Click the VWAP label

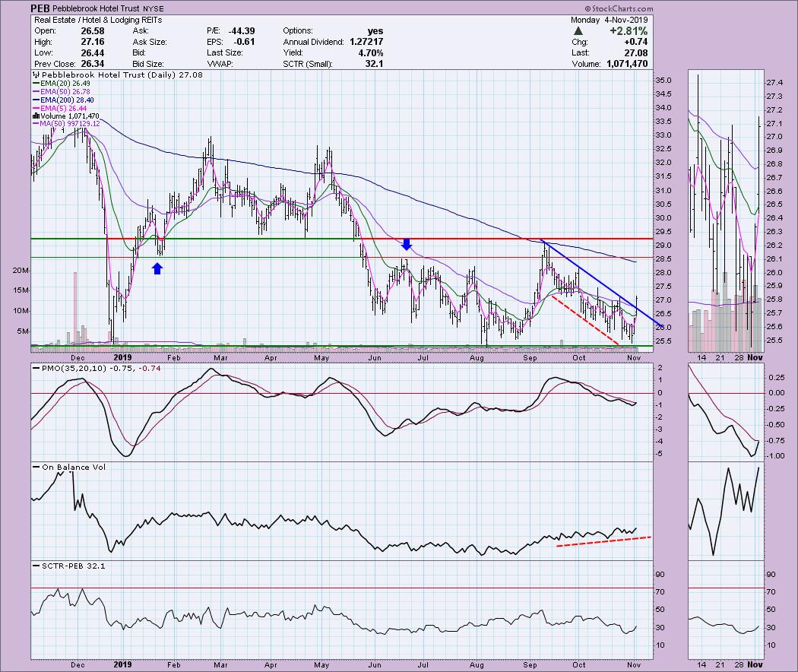click(x=219, y=64)
